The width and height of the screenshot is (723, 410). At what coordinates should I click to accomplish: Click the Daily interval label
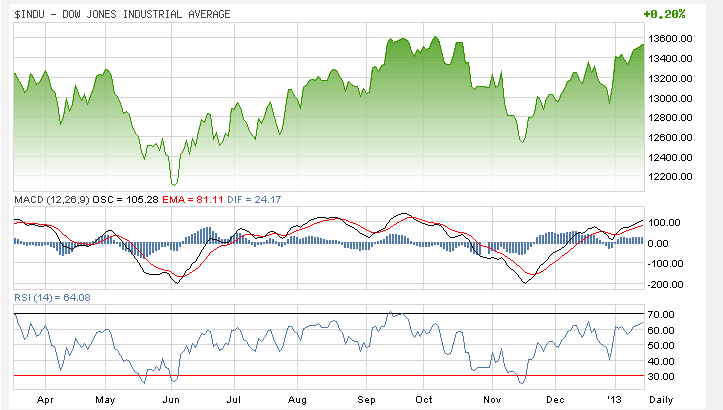pos(661,400)
